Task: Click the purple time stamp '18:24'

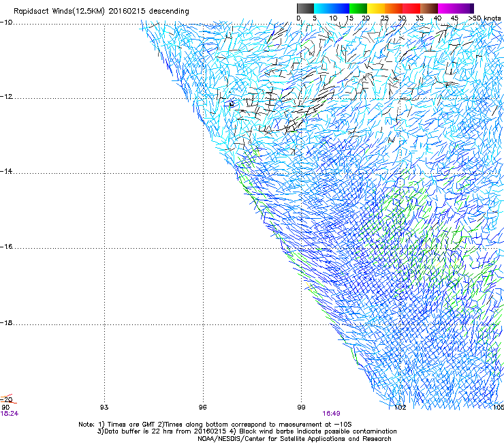Action: [x=10, y=414]
